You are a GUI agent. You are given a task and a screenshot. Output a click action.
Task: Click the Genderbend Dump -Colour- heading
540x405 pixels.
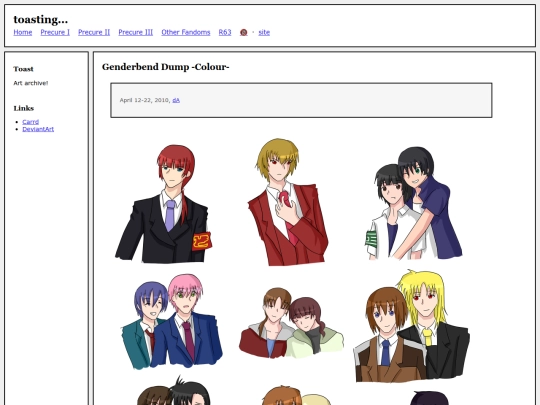point(166,67)
